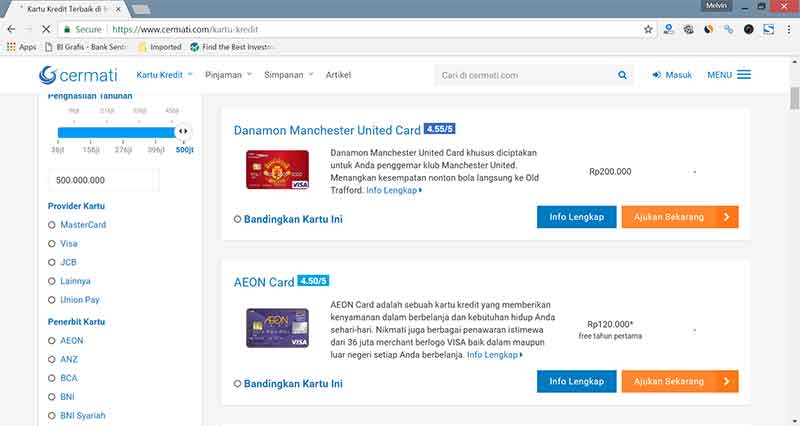Open the Imported bookmarks folder
Image resolution: width=800 pixels, height=426 pixels.
160,47
